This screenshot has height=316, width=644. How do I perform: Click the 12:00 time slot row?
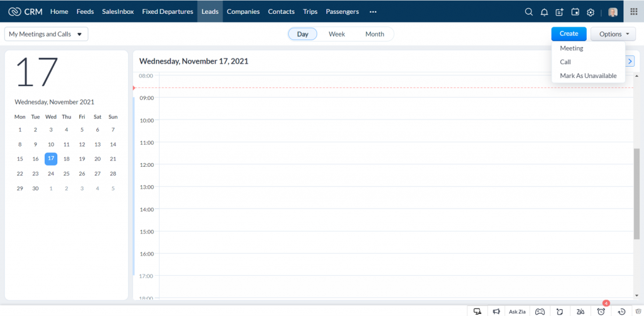click(x=396, y=176)
